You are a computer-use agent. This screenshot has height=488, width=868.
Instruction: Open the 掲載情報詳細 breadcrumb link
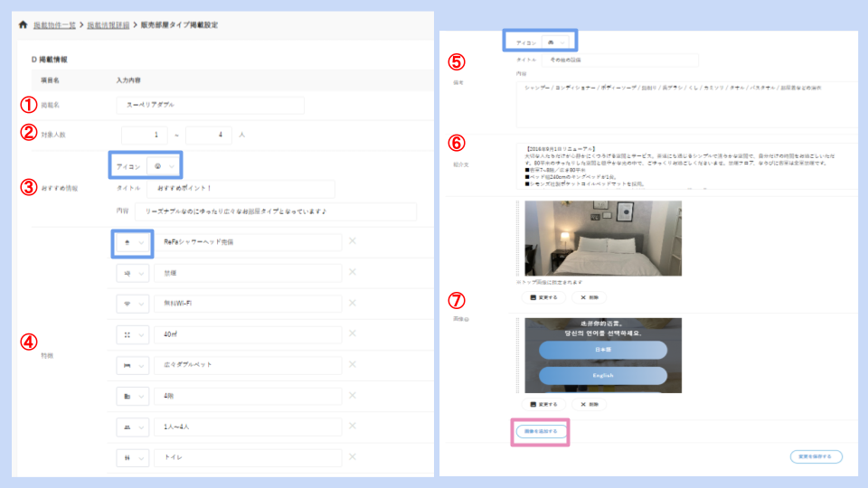111,24
